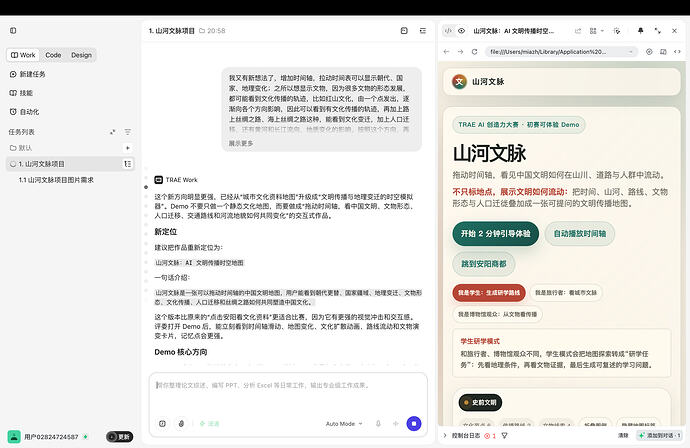The image size is (690, 448).
Task: Open the task list filter icon
Action: (x=128, y=132)
